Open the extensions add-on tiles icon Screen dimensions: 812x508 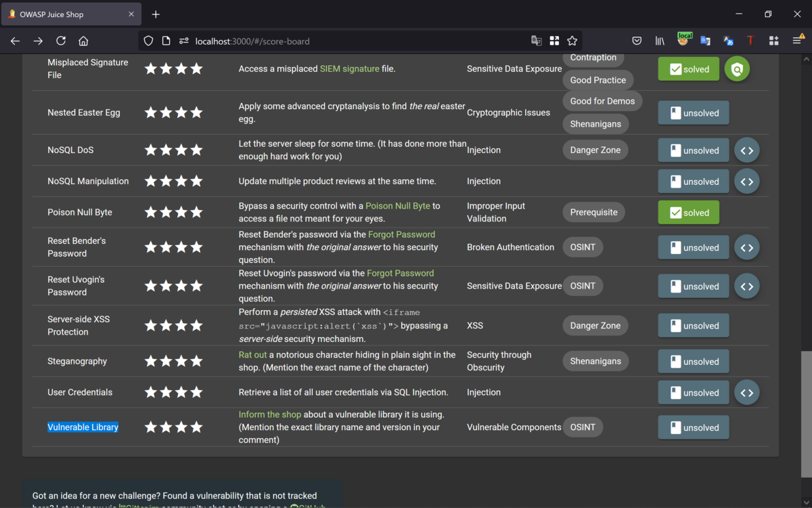[x=773, y=41]
